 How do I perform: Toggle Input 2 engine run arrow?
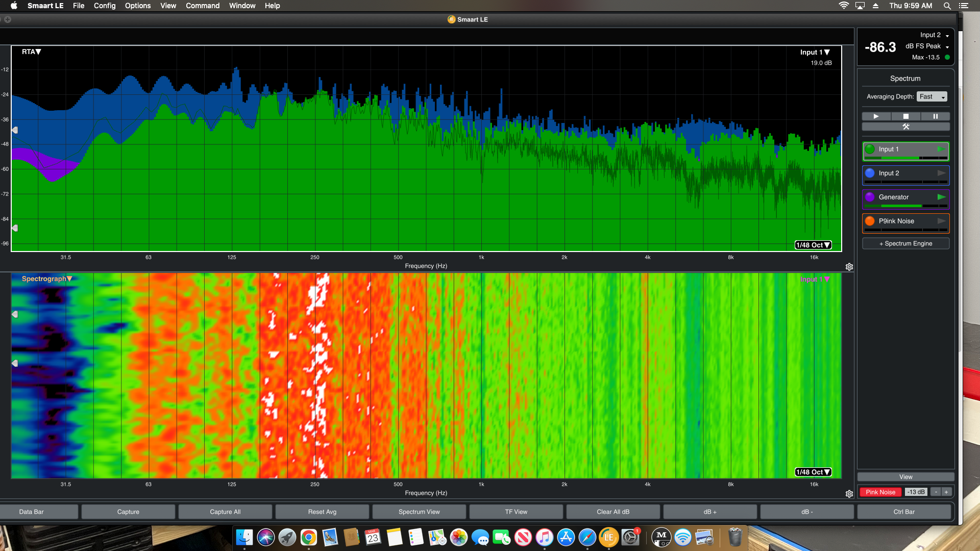(941, 173)
